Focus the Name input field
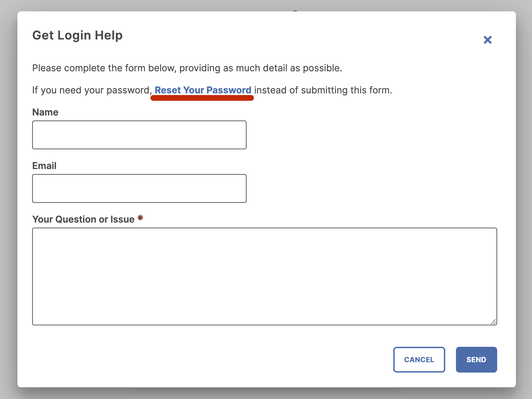This screenshot has width=532, height=399. pos(139,135)
